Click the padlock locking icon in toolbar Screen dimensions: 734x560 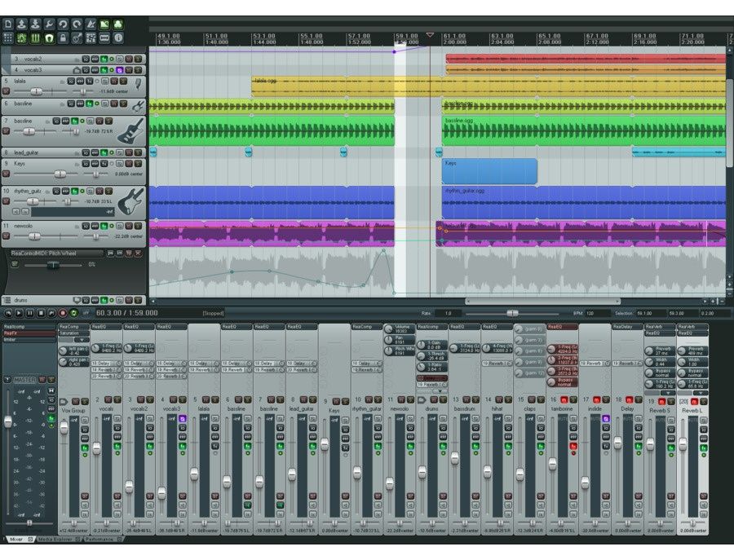pos(63,38)
